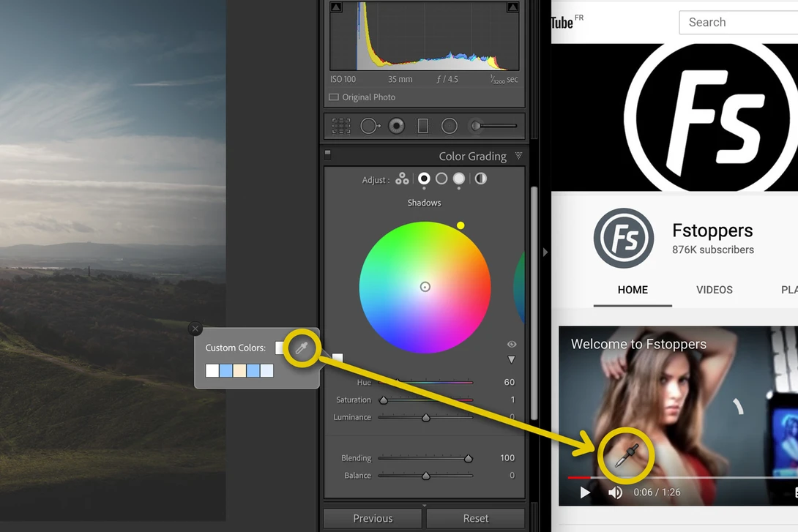The image size is (798, 532).
Task: Select the second light blue swatch
Action: point(226,371)
